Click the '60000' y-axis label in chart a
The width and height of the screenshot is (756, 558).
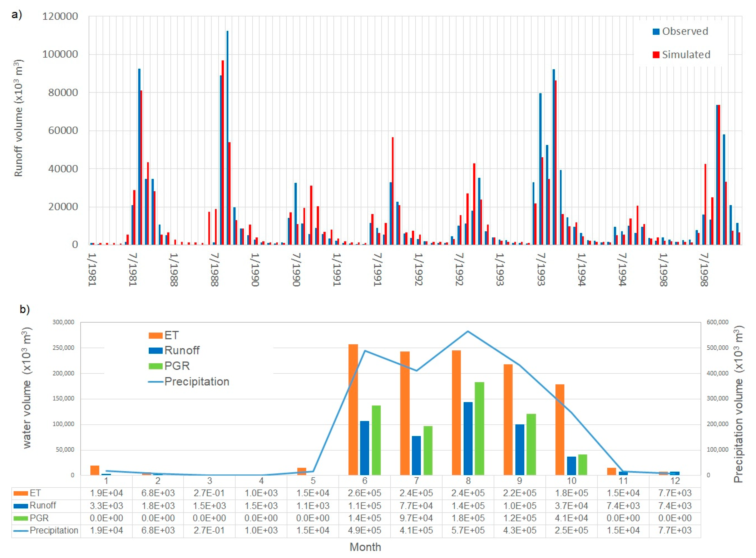pos(63,130)
